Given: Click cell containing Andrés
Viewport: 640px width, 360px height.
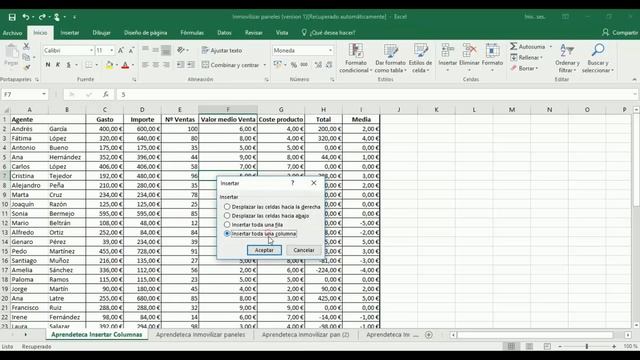Looking at the screenshot, I should [29, 129].
